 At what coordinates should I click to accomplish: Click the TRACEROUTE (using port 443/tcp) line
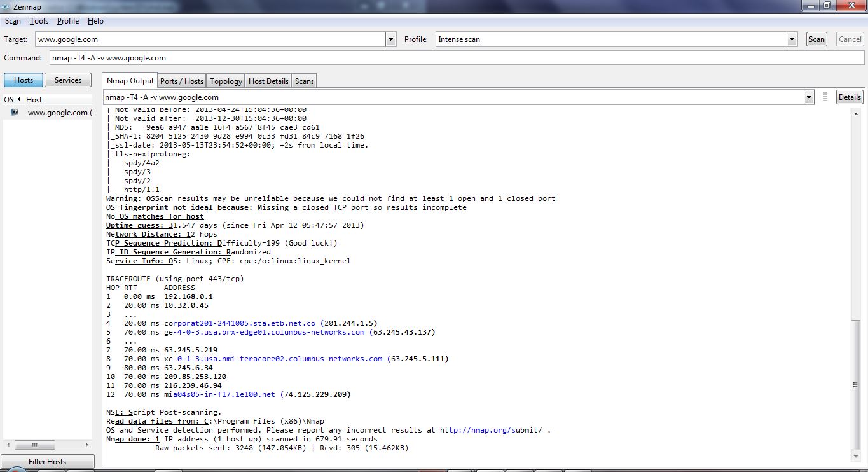click(175, 279)
